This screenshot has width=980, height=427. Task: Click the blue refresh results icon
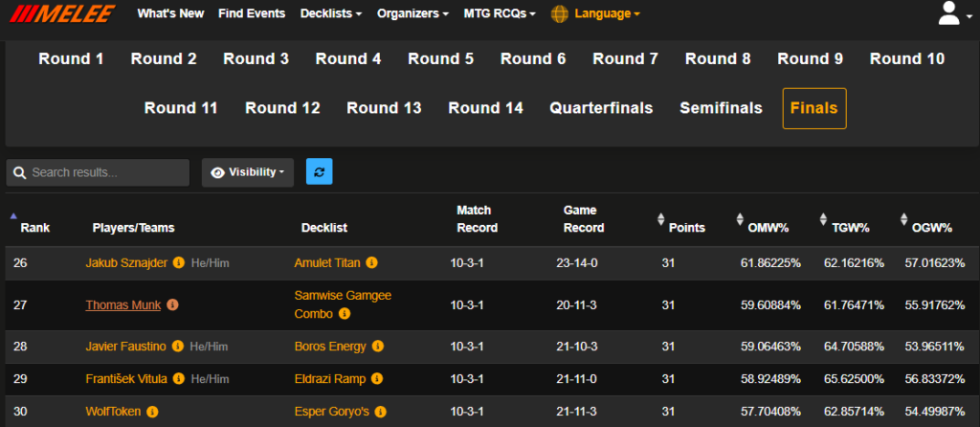[320, 172]
